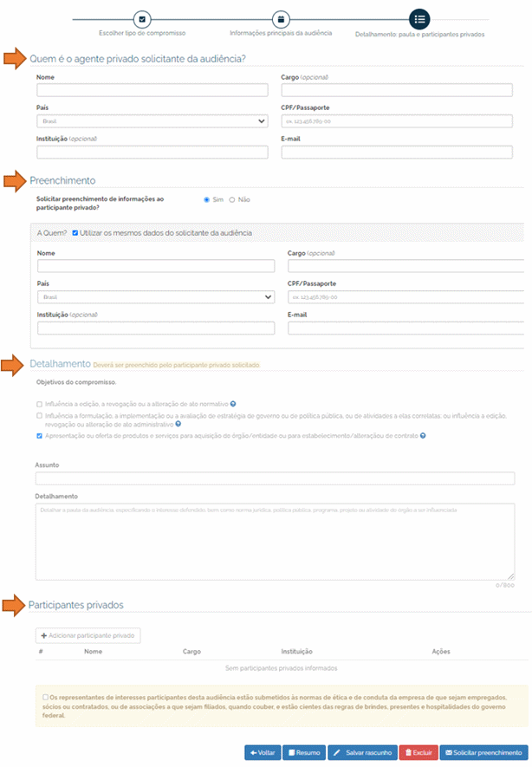532x767 pixels.
Task: Open help icon beside 'ato administrativo' objective
Action: click(178, 425)
